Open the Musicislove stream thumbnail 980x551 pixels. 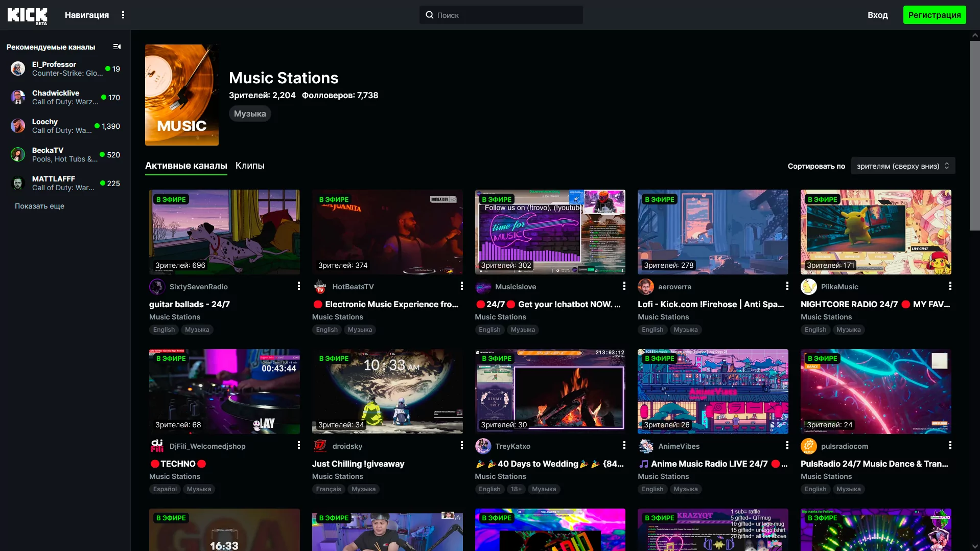pos(550,232)
